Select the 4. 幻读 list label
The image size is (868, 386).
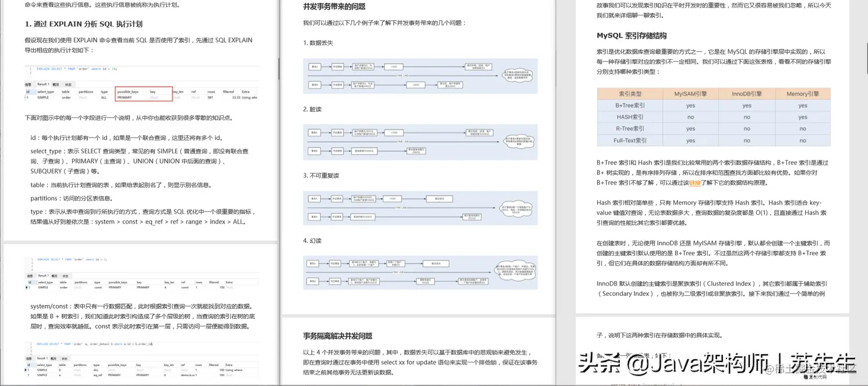pos(313,241)
